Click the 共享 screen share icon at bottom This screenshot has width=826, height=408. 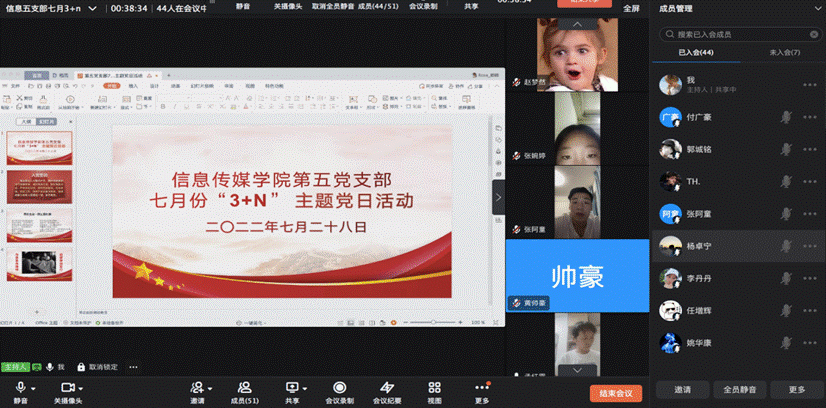tap(292, 387)
